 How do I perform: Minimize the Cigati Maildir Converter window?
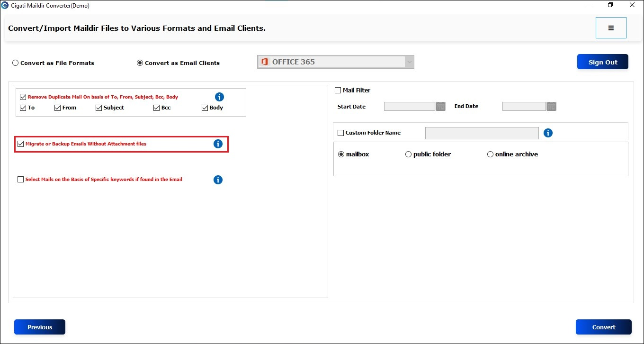pyautogui.click(x=588, y=5)
